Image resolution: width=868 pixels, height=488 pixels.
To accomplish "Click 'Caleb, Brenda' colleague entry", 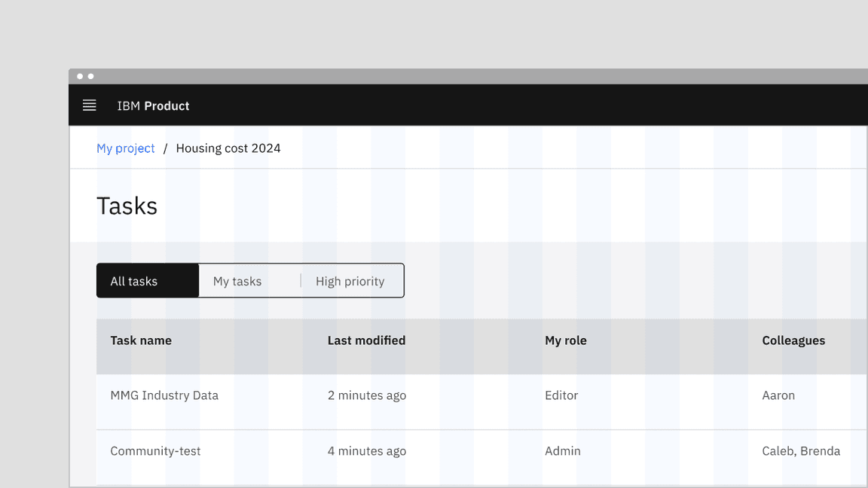I will coord(801,451).
